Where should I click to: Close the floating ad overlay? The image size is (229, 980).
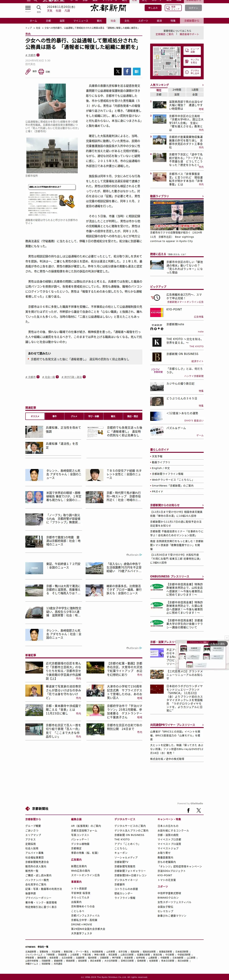(x=226, y=638)
